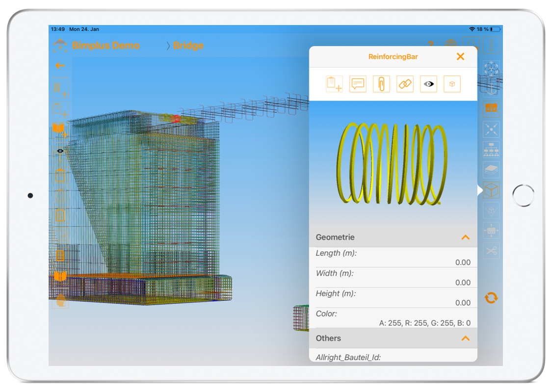Open the model hierarchy tree icon
552x392 pixels.
pos(491,149)
